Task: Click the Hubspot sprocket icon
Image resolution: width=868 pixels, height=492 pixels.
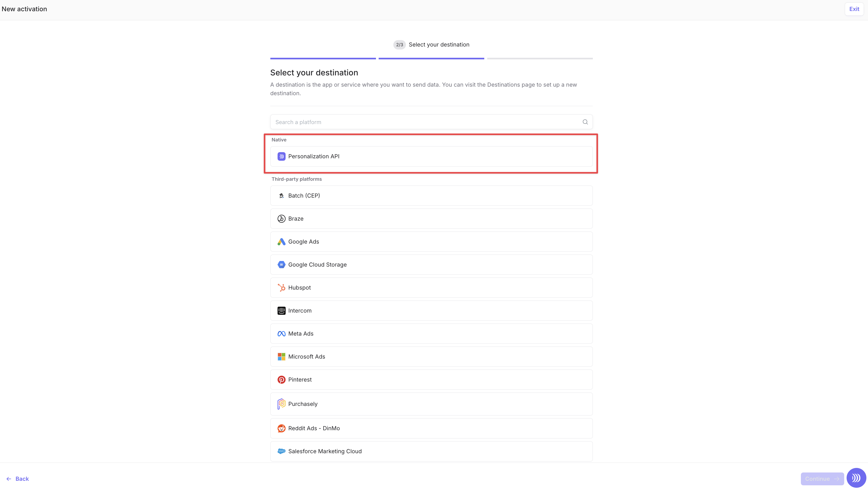Action: point(281,287)
